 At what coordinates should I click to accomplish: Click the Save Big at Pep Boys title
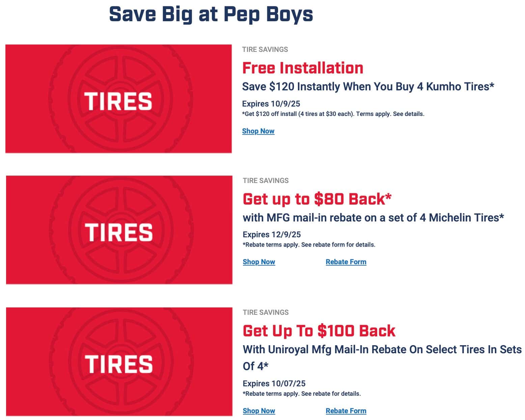[x=211, y=14]
